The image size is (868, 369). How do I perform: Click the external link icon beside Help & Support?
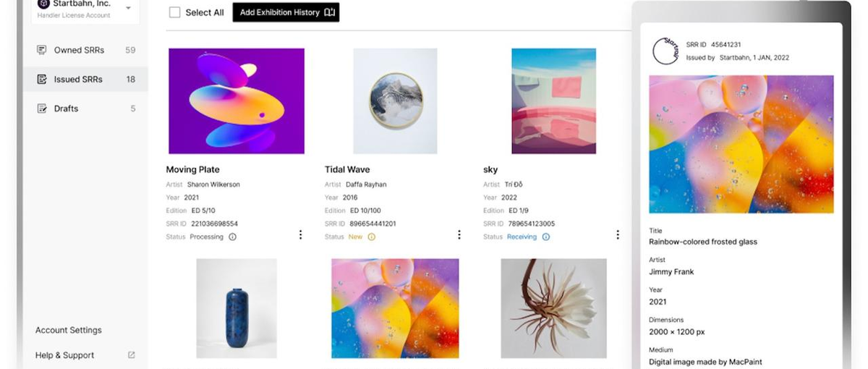(132, 355)
